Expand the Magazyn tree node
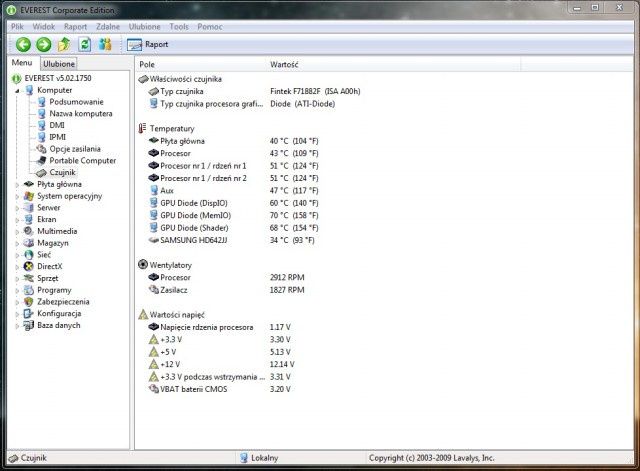The image size is (640, 471). [x=17, y=244]
